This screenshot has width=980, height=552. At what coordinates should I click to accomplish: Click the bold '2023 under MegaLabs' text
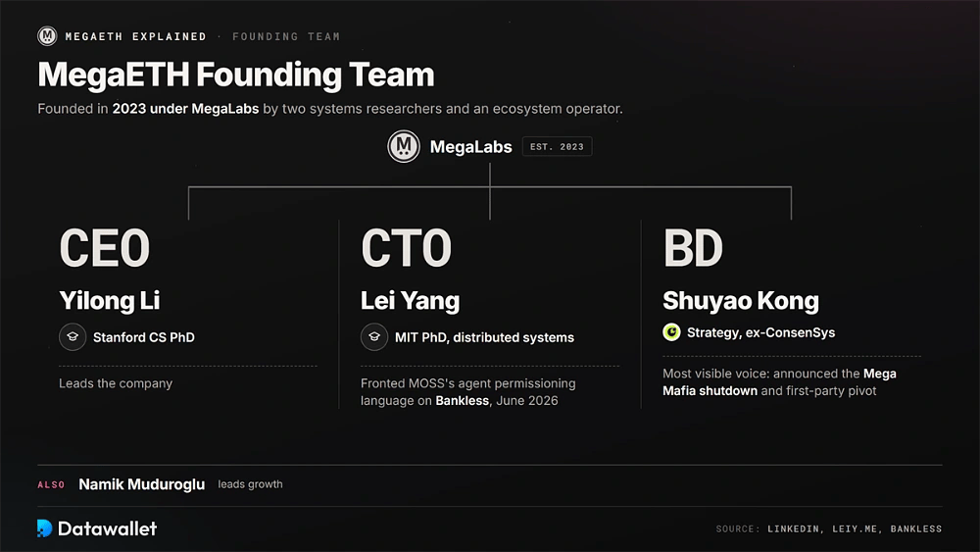pos(185,108)
